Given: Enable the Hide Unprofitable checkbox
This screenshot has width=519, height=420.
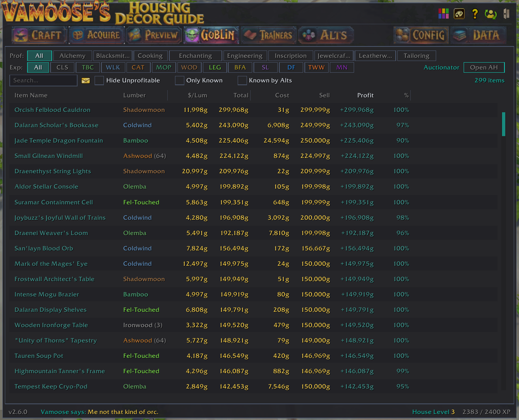Looking at the screenshot, I should coord(99,80).
